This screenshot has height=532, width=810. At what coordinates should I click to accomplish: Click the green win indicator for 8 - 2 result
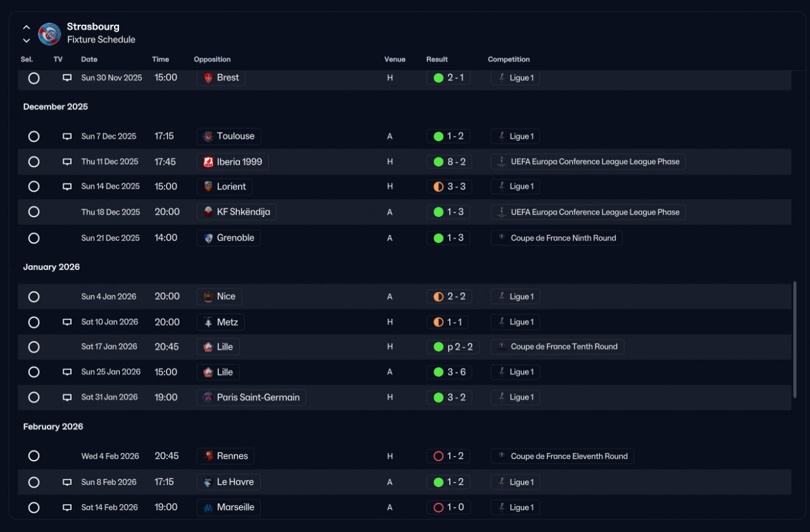[x=439, y=162]
